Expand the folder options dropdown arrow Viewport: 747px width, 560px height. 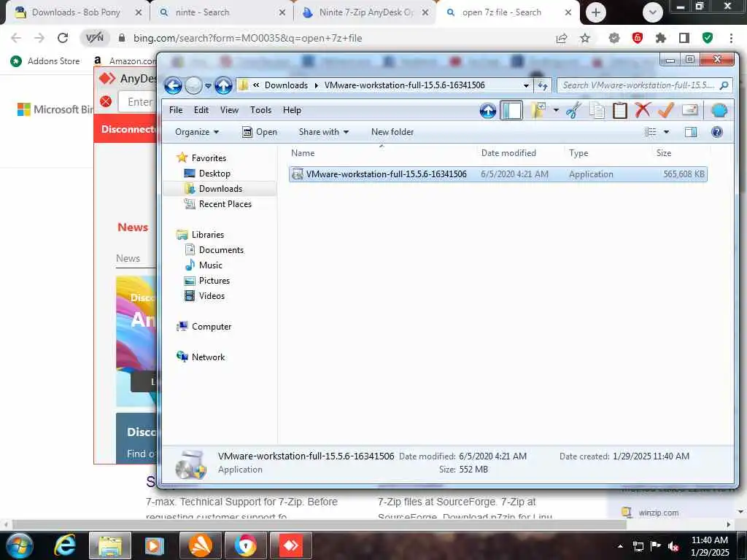click(x=556, y=111)
